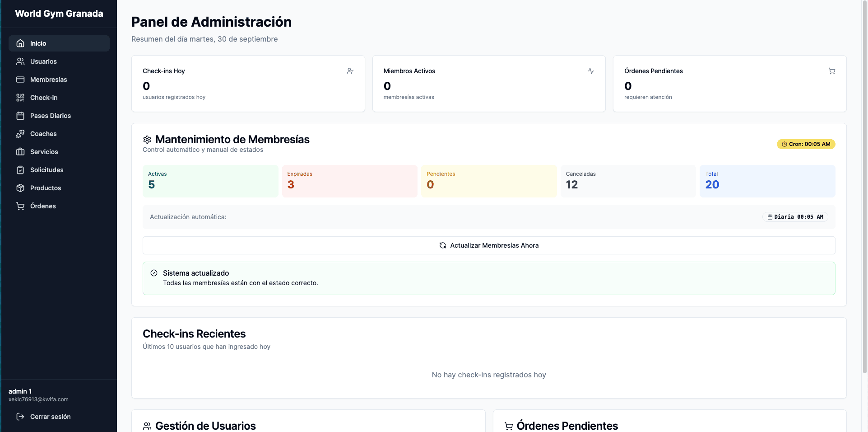Open Solicitudes from the sidebar
The image size is (868, 432).
[x=46, y=170]
